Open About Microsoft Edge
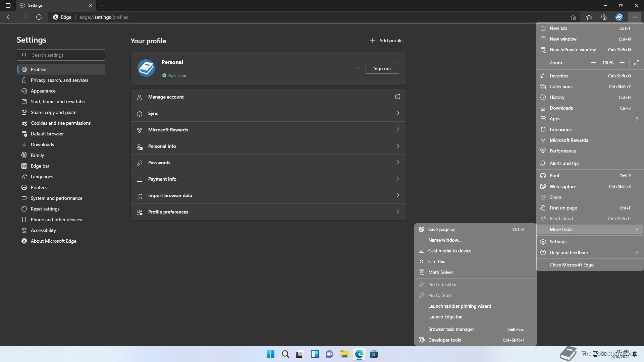The width and height of the screenshot is (644, 362). pos(61,241)
